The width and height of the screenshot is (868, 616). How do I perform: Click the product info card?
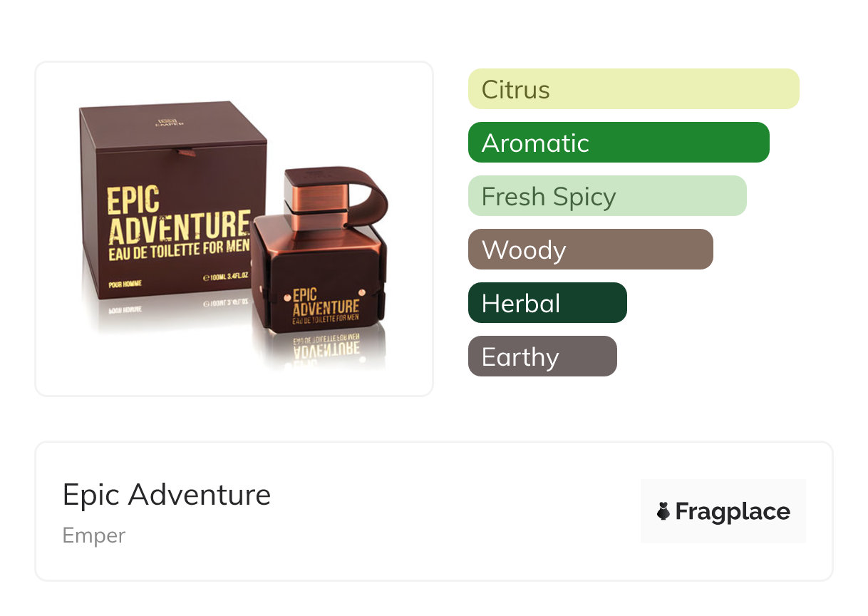click(434, 511)
